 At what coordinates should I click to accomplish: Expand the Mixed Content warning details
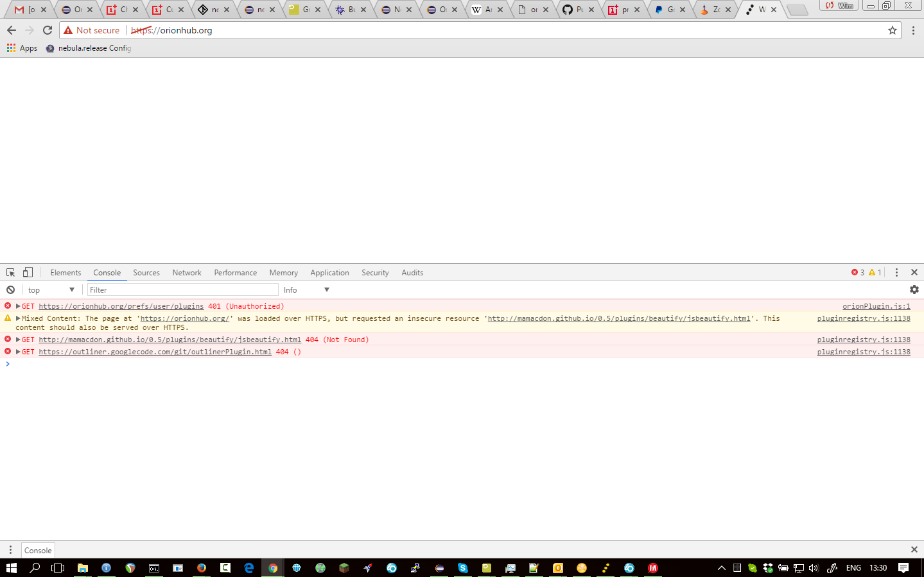(17, 318)
